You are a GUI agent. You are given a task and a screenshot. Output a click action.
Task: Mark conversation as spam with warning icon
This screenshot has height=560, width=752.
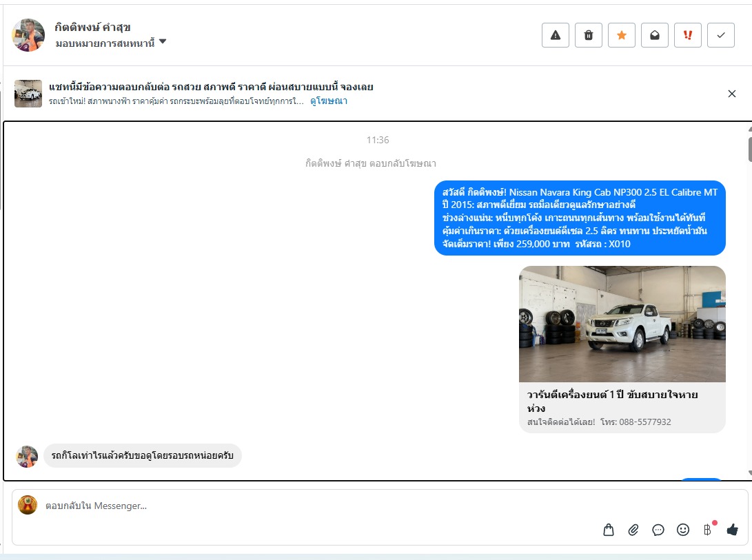click(556, 35)
